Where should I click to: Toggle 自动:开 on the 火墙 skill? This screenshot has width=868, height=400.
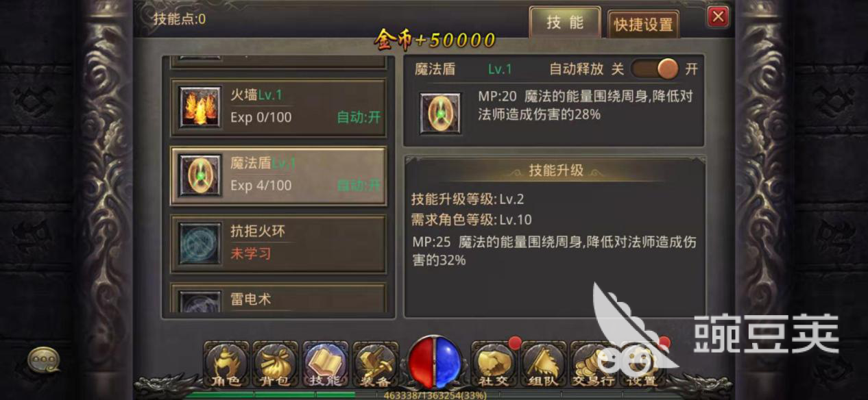point(359,117)
